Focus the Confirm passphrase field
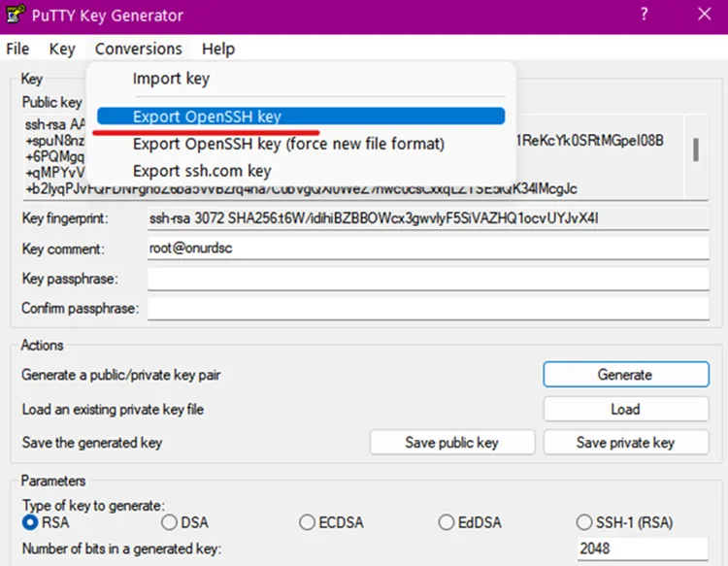The image size is (728, 566). pos(428,309)
